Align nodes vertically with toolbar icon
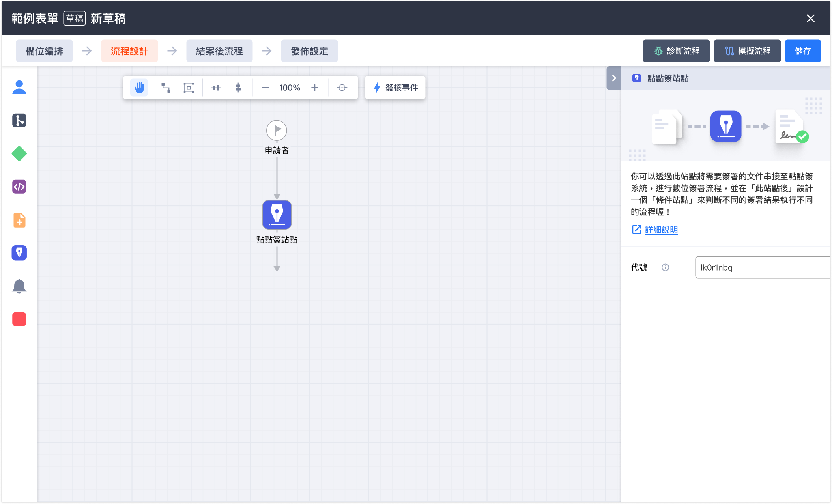The width and height of the screenshot is (832, 504). click(238, 88)
